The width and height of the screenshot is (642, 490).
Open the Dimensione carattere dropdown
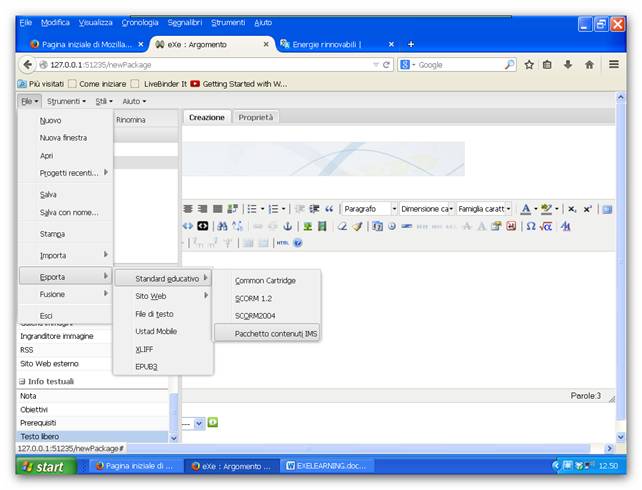pyautogui.click(x=427, y=209)
